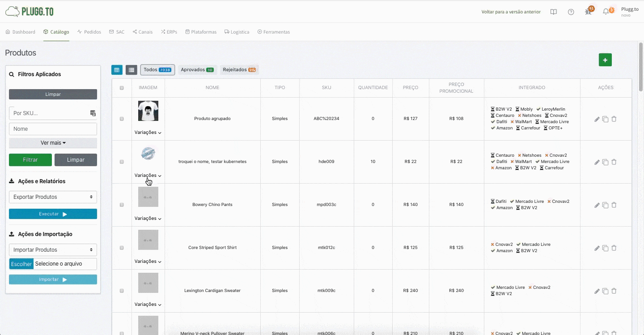The image size is (644, 335).
Task: Switch to grid view icon
Action: [117, 70]
